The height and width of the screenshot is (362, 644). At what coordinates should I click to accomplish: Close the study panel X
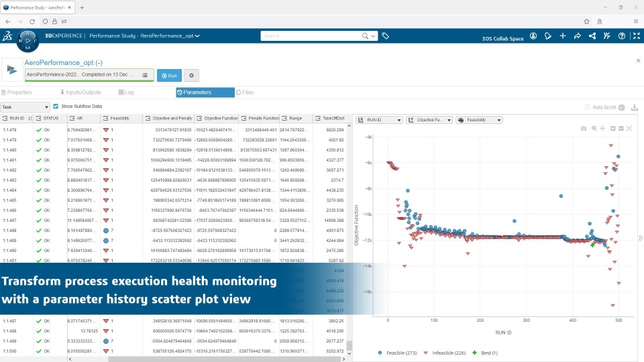638,61
